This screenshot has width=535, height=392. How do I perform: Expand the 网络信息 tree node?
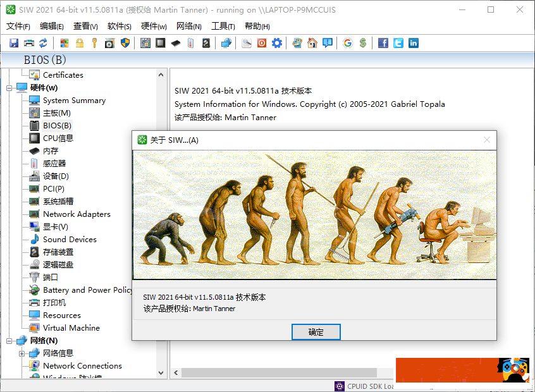coord(22,353)
